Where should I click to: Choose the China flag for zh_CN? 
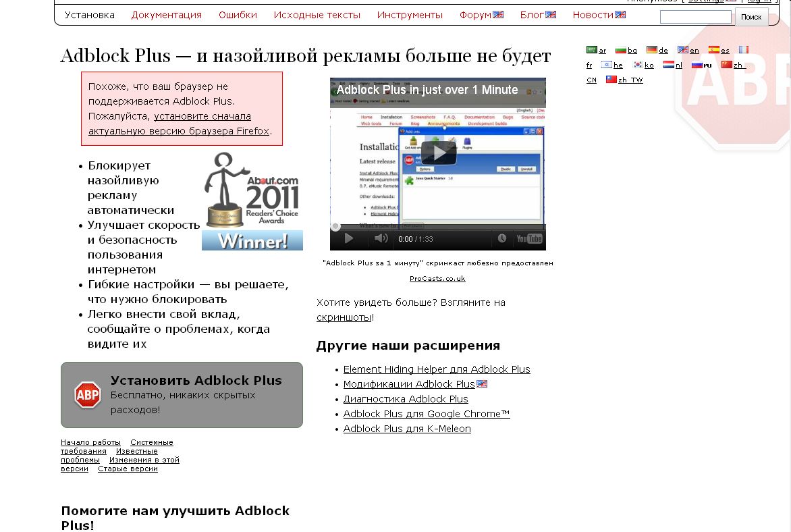727,65
